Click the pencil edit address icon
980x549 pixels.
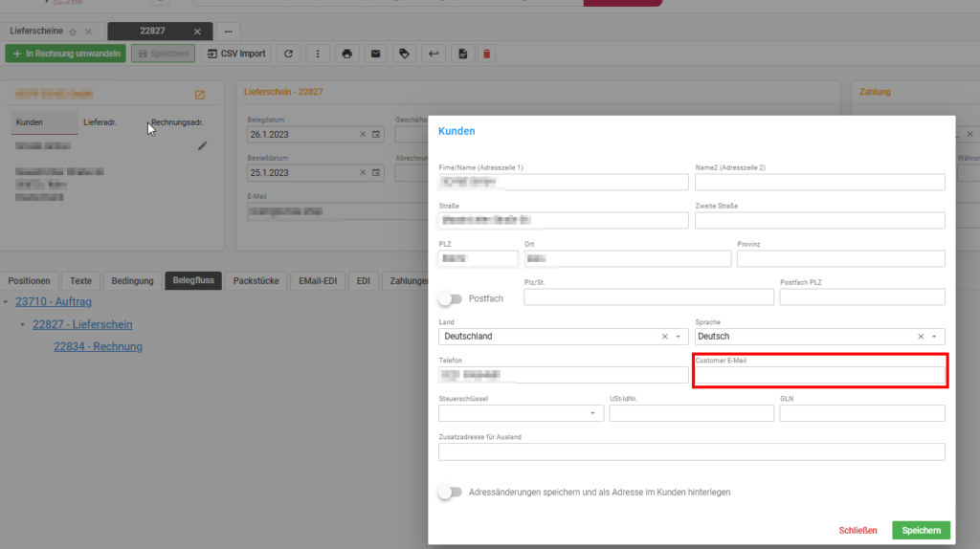(x=203, y=145)
